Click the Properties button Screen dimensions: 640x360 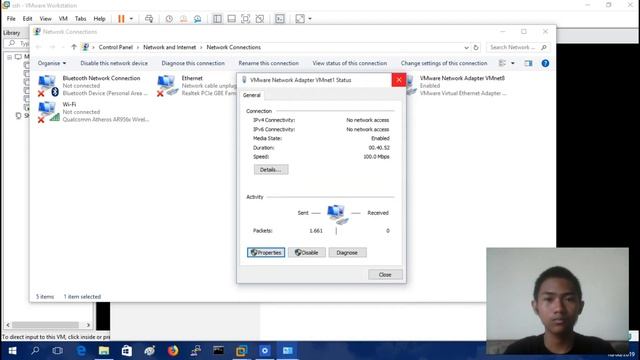[x=266, y=253]
